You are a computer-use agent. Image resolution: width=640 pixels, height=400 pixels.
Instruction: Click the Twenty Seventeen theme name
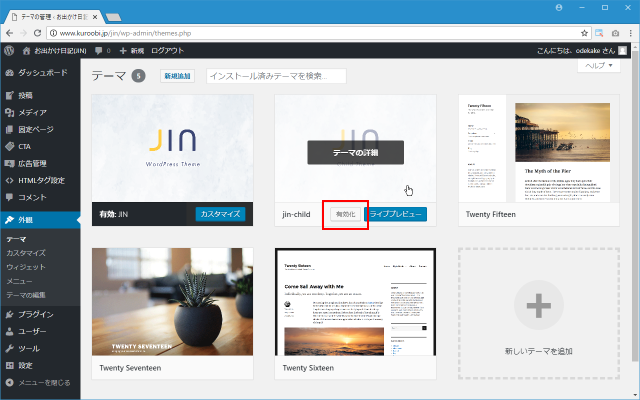point(130,368)
